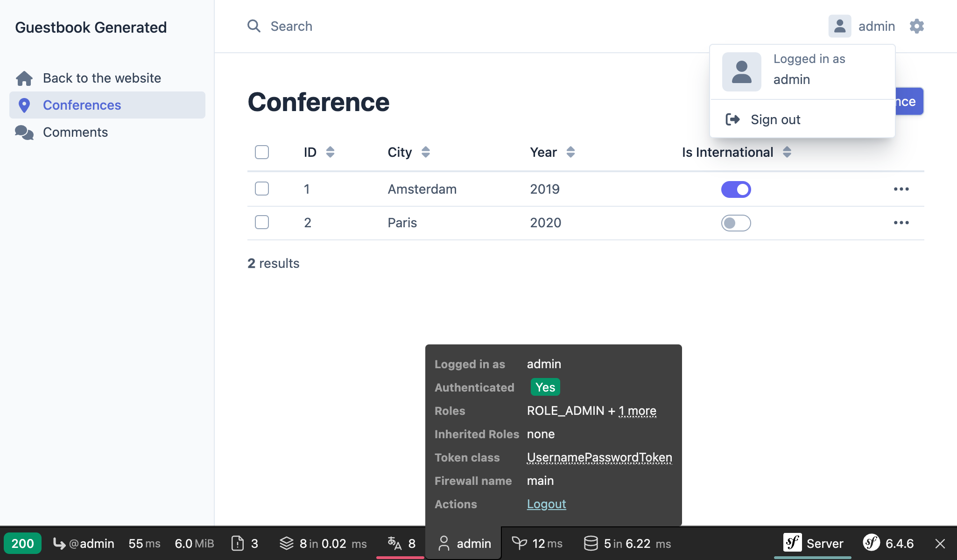
Task: Click inside the Search input field
Action: click(327, 26)
